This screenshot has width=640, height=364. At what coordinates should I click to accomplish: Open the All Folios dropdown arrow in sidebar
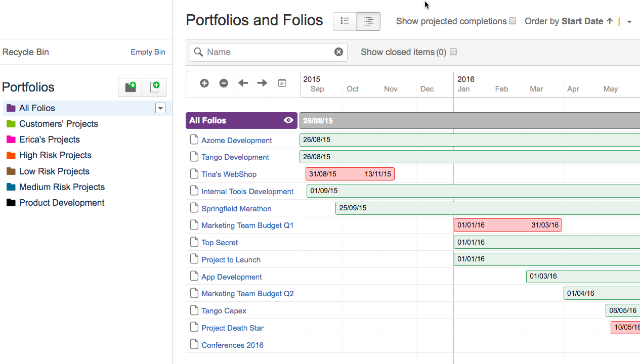click(160, 108)
